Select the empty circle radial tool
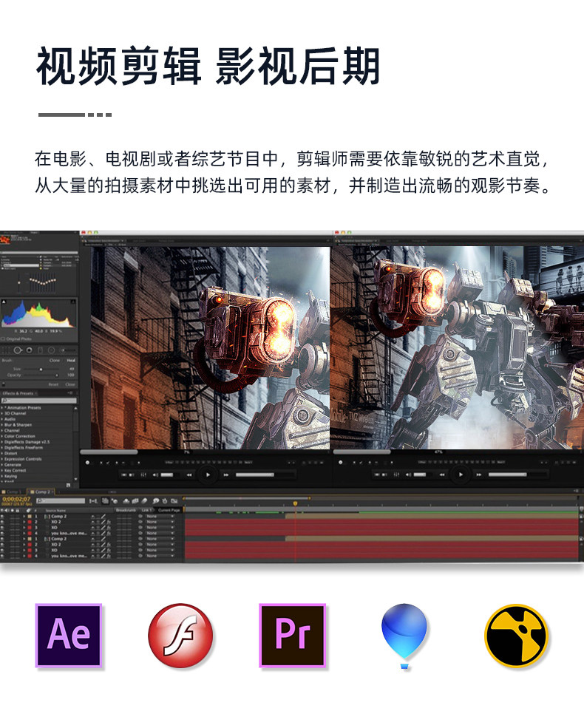 (x=51, y=350)
